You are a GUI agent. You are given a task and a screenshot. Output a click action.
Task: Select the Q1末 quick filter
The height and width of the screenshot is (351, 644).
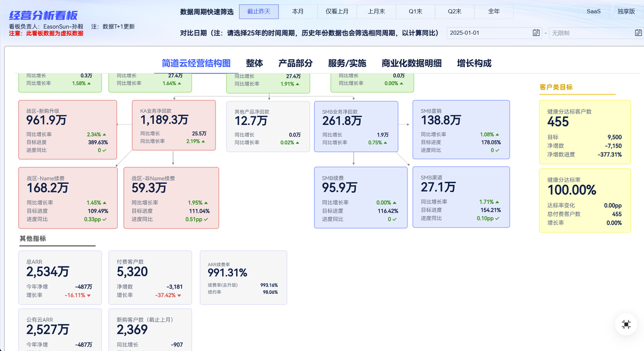pos(416,12)
